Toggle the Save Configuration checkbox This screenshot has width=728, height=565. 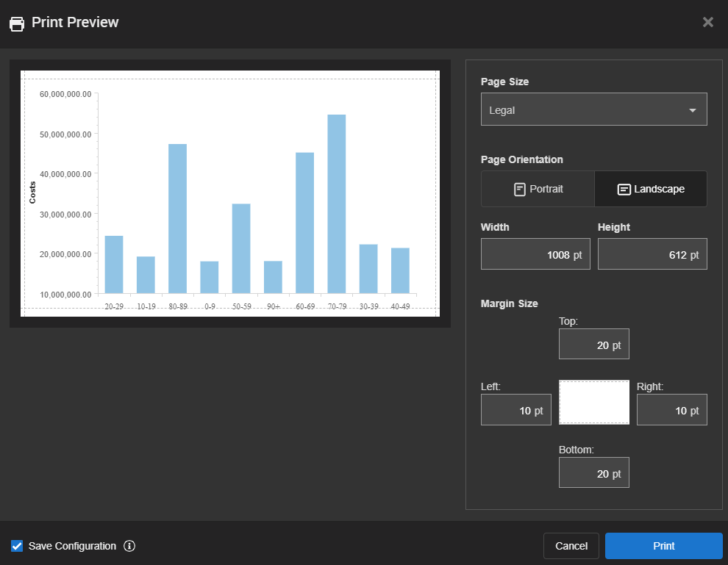[17, 546]
